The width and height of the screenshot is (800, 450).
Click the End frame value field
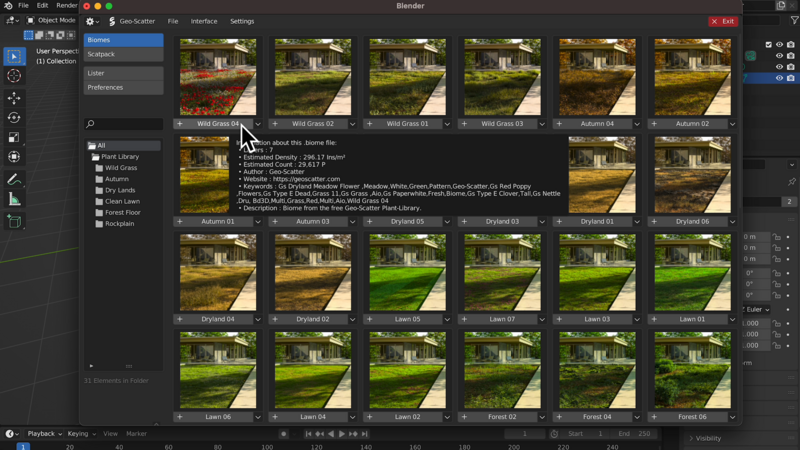click(x=635, y=434)
